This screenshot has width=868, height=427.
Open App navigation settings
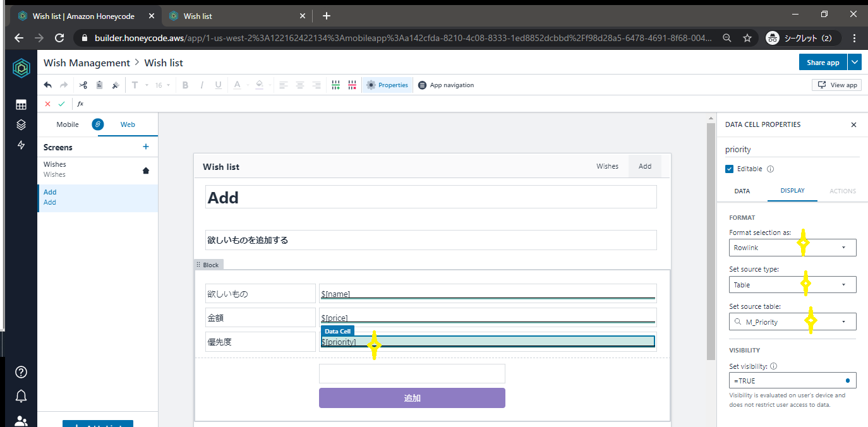pyautogui.click(x=446, y=85)
